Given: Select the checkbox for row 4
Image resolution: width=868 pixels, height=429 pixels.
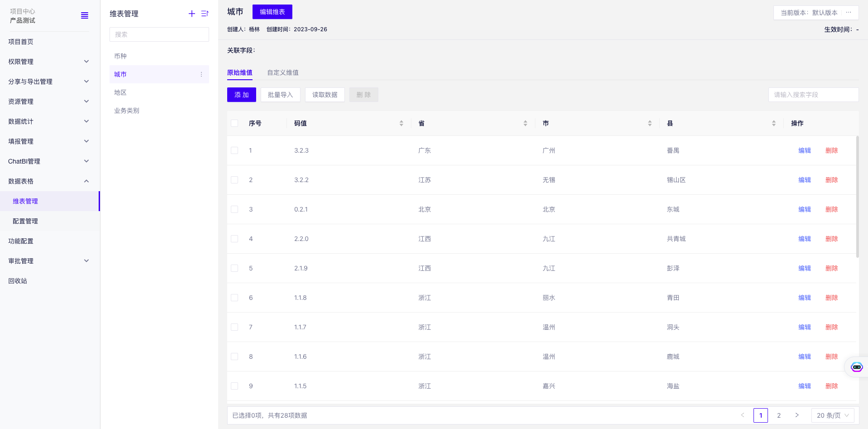Looking at the screenshot, I should 234,239.
